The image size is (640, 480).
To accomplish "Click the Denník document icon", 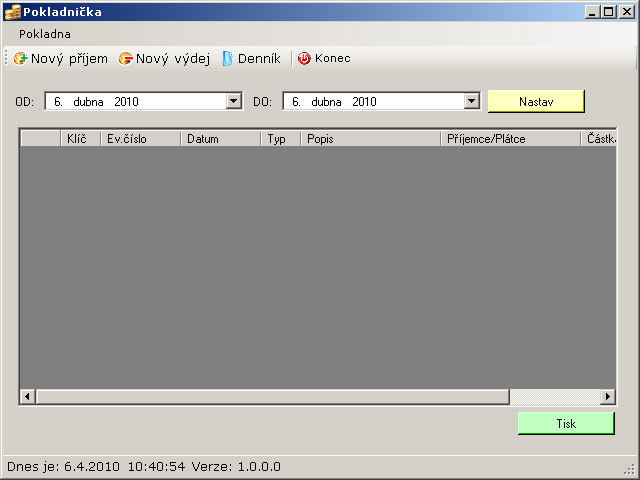I will click(227, 59).
